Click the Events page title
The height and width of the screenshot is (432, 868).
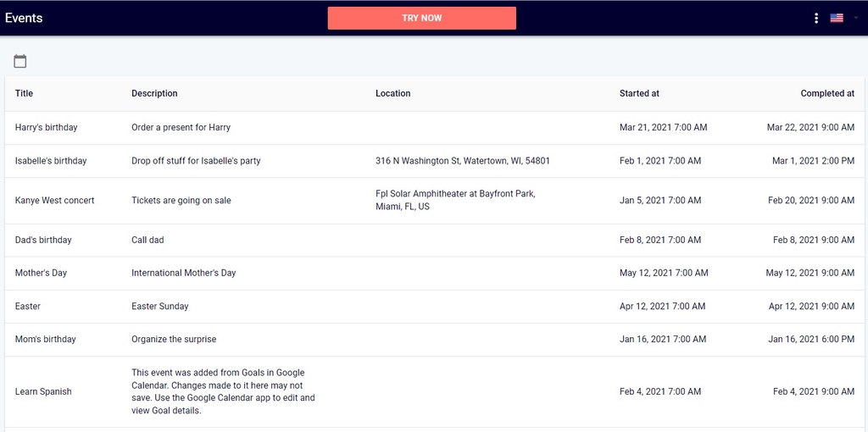pos(24,19)
